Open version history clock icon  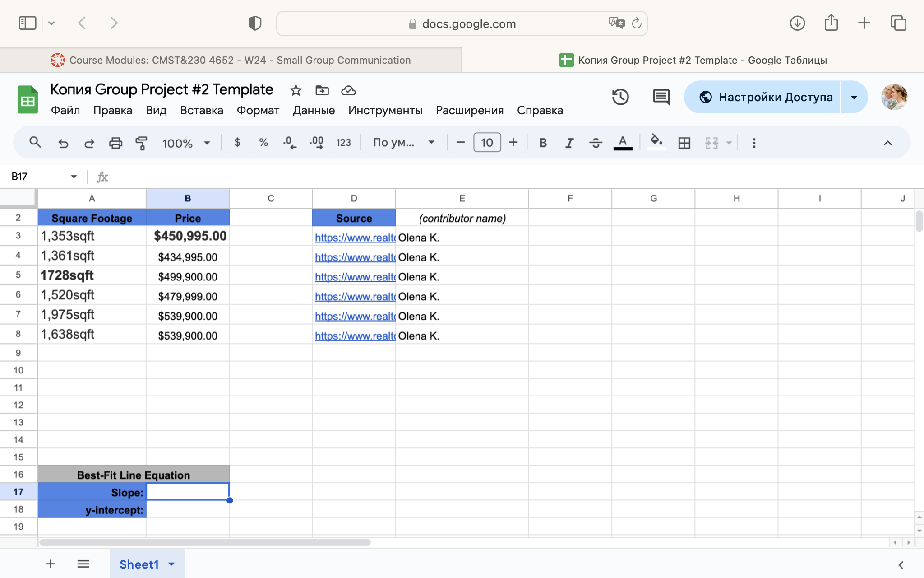click(x=620, y=97)
